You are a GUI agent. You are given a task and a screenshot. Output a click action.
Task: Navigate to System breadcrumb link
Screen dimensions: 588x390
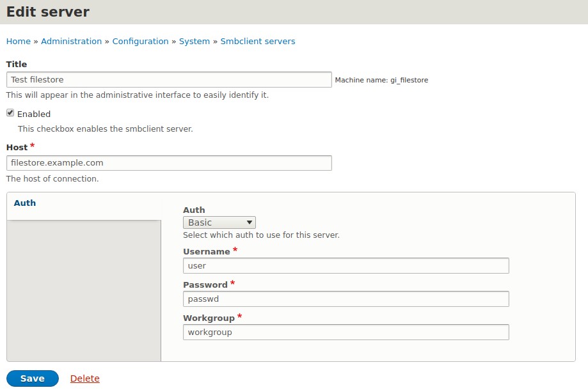click(x=195, y=41)
